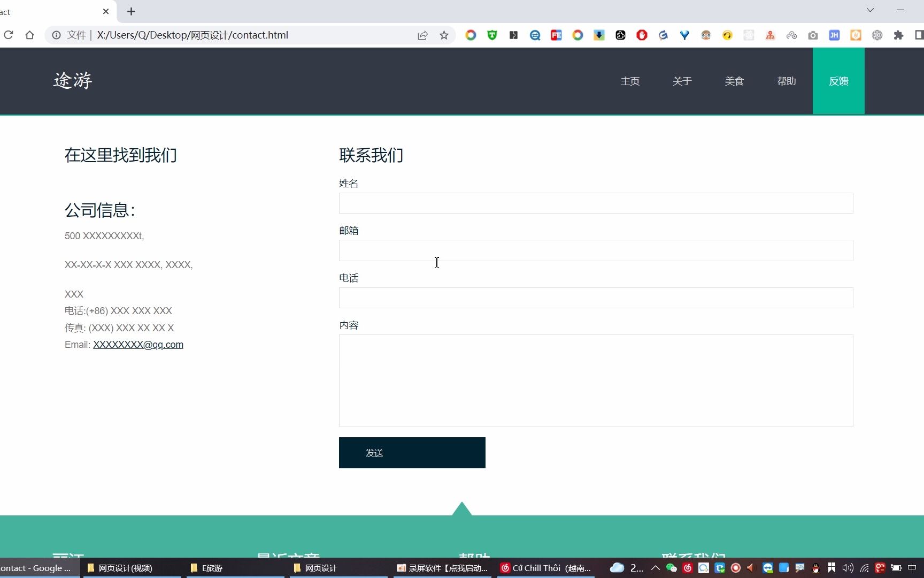Viewport: 924px width, 578px height.
Task: Open the AdBlock hand-stop extension
Action: pos(641,35)
